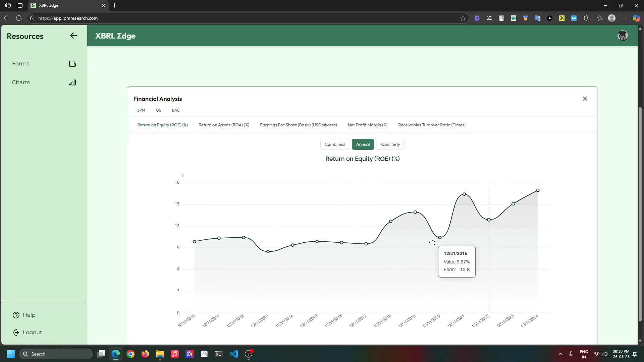Click the XBRL Σdge header title
644x362 pixels.
pos(115,36)
